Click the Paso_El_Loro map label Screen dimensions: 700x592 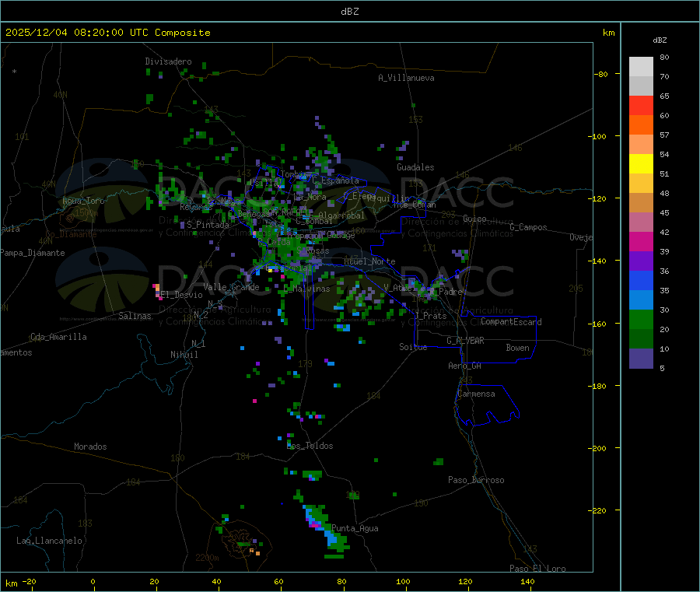(538, 569)
